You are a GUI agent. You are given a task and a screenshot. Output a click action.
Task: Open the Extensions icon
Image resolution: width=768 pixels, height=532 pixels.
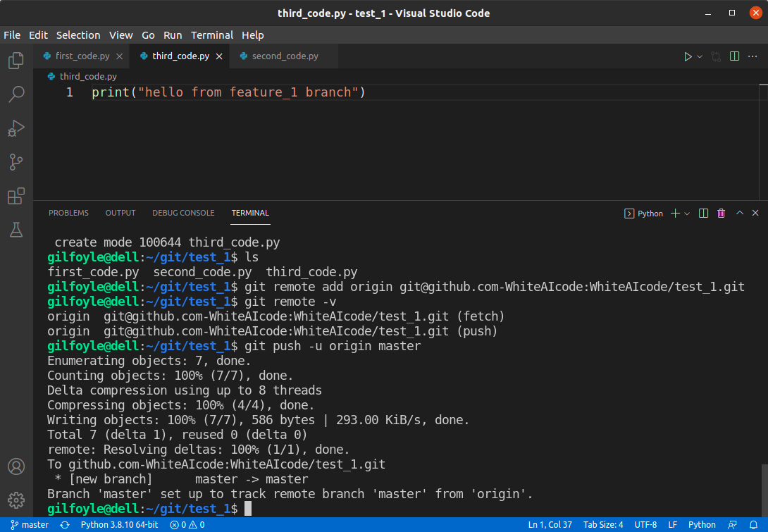(16, 195)
